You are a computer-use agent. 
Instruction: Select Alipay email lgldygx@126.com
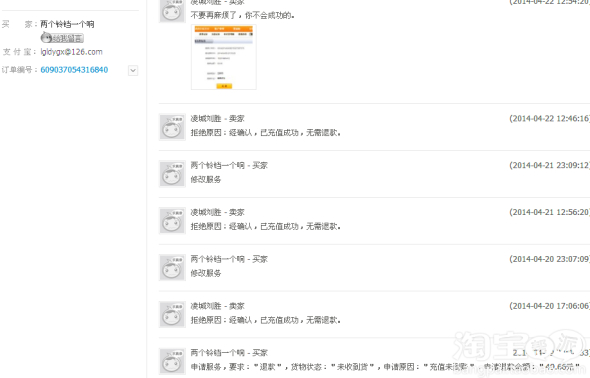coord(71,52)
